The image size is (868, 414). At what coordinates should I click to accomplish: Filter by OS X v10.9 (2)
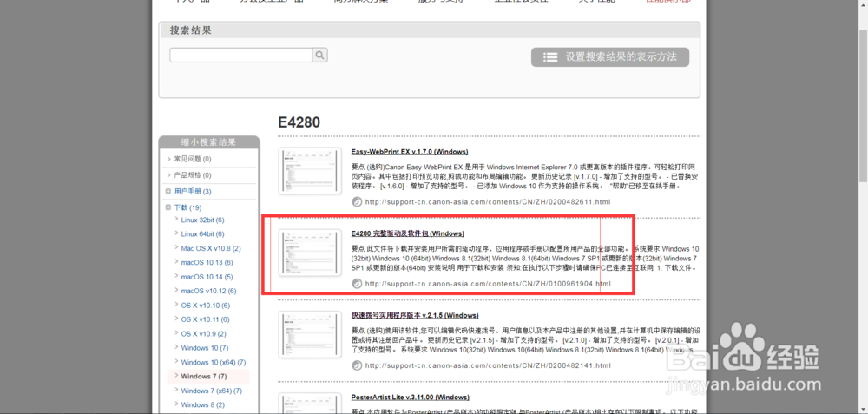pyautogui.click(x=204, y=334)
